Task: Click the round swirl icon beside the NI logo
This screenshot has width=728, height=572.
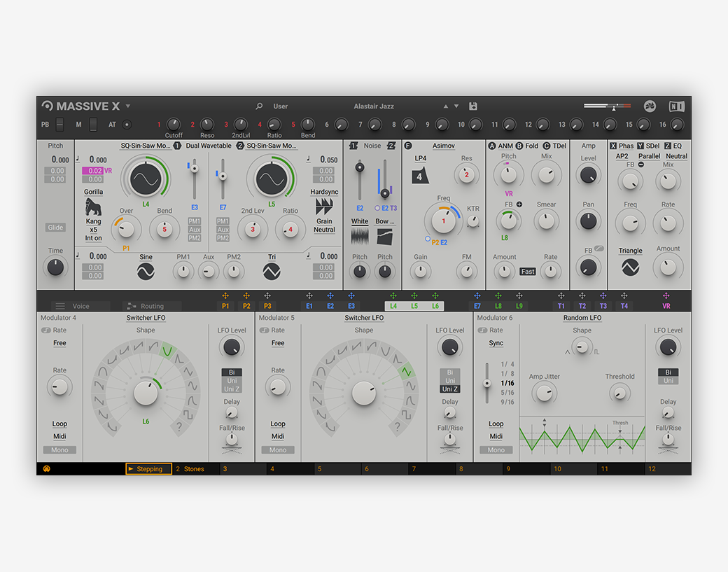Action: 650,106
